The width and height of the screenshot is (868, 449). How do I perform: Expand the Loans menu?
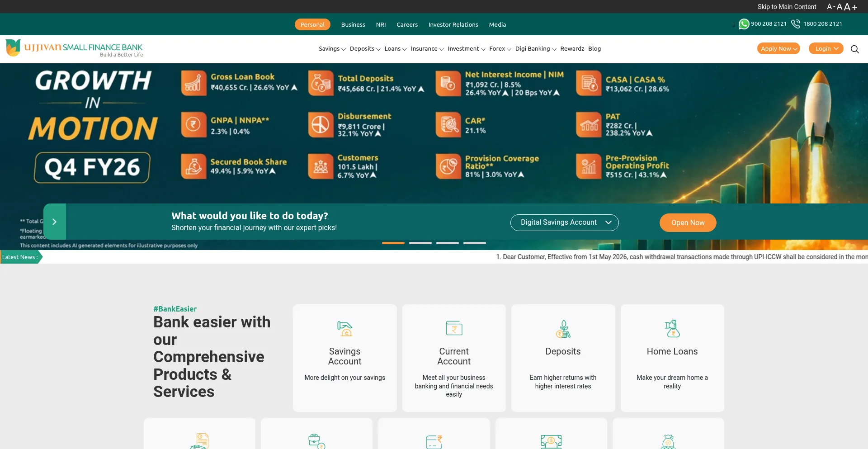396,49
